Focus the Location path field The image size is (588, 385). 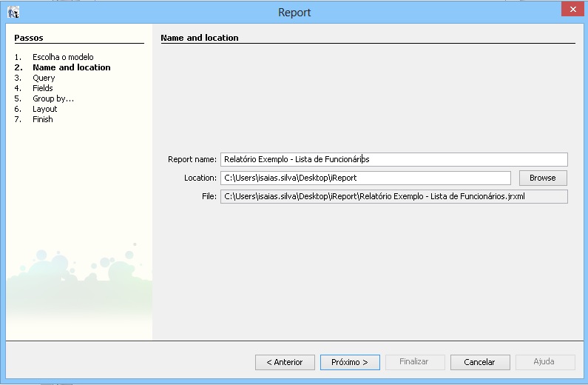(x=365, y=178)
